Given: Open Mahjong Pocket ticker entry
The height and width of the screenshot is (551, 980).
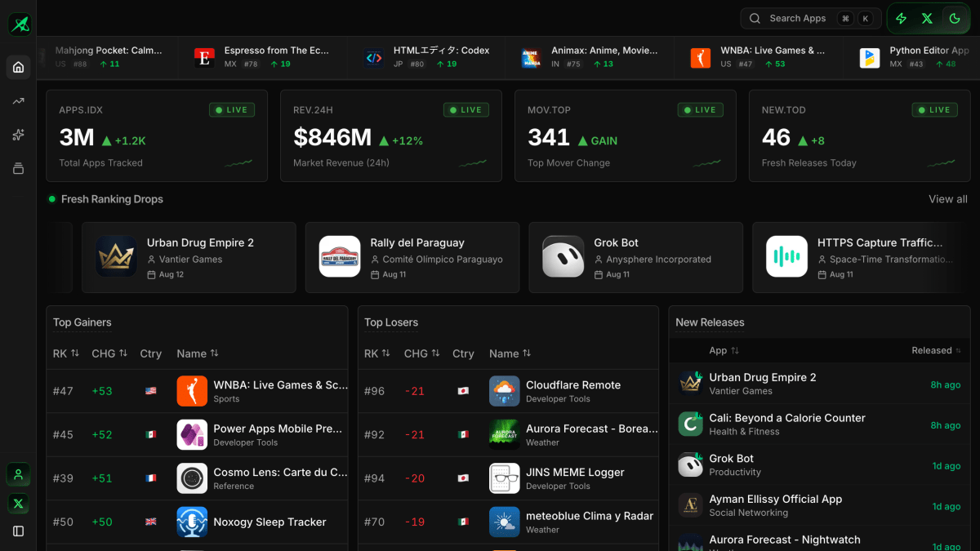Looking at the screenshot, I should pyautogui.click(x=109, y=57).
